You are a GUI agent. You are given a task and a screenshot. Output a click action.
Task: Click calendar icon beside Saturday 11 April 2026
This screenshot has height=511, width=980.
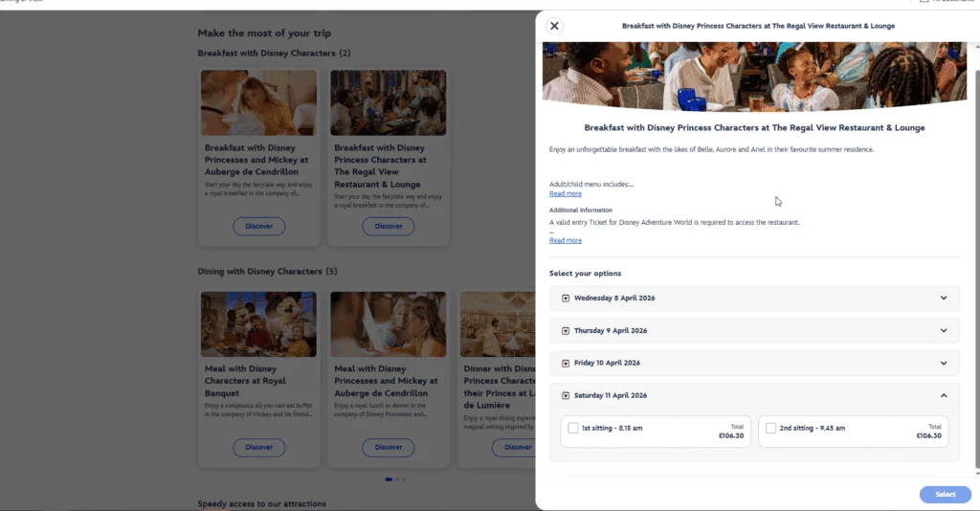pyautogui.click(x=566, y=395)
